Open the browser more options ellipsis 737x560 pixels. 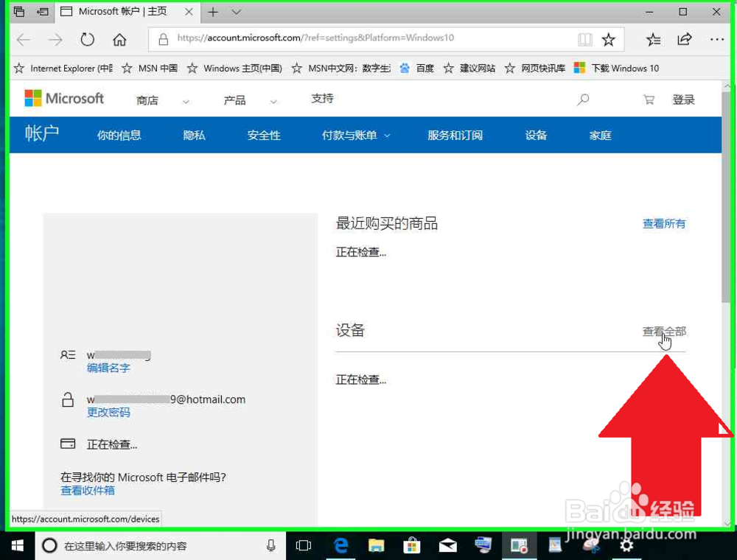pos(717,40)
